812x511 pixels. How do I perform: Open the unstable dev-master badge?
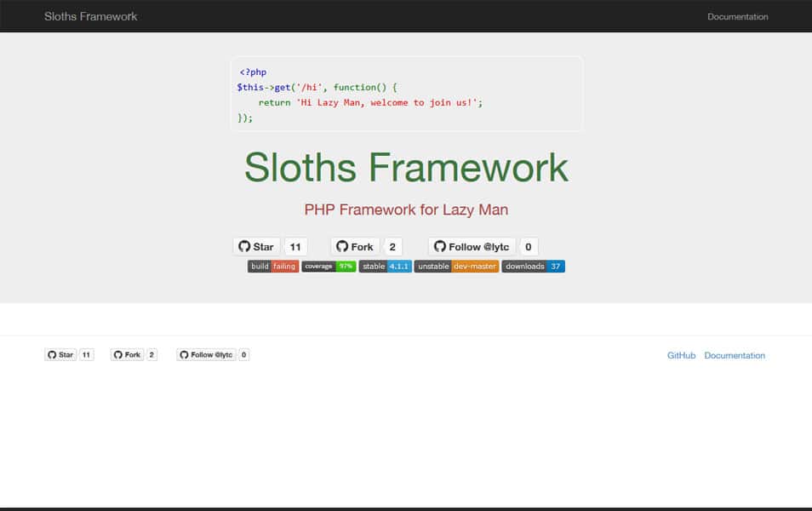[x=456, y=267]
